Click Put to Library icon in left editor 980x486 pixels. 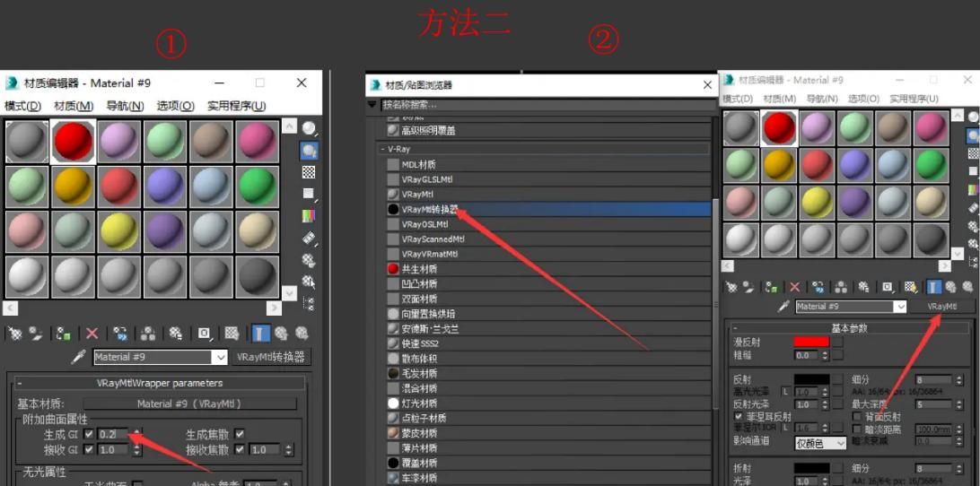coord(176,334)
